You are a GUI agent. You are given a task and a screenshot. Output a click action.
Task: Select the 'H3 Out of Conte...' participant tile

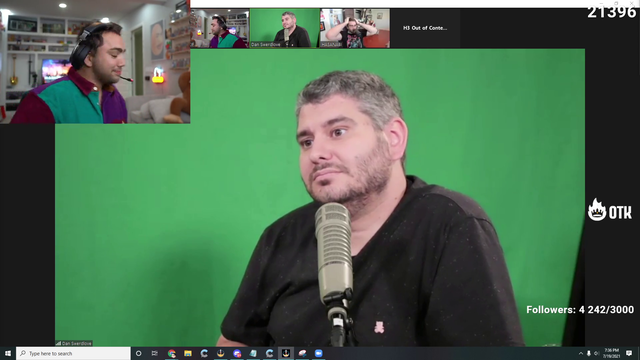425,28
